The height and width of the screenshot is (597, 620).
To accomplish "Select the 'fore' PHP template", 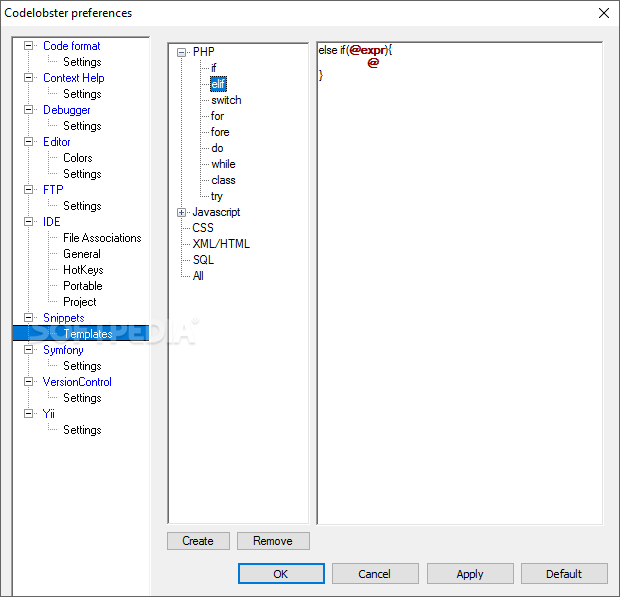I will [220, 132].
